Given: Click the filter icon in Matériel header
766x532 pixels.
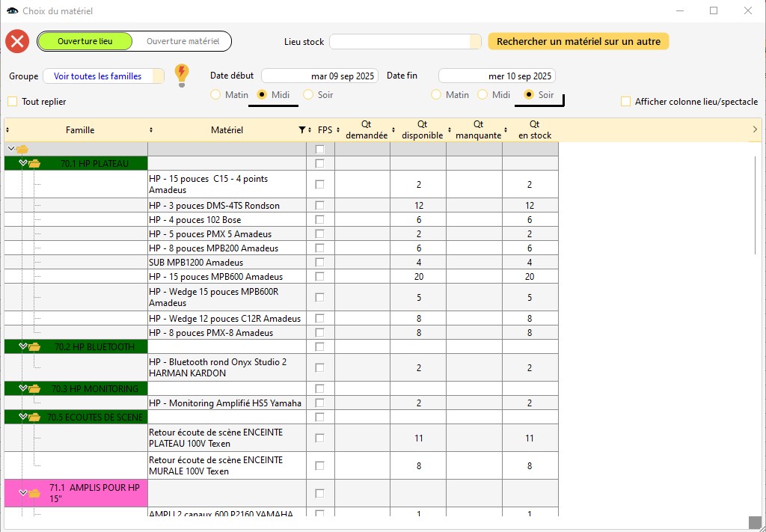Looking at the screenshot, I should coord(301,130).
